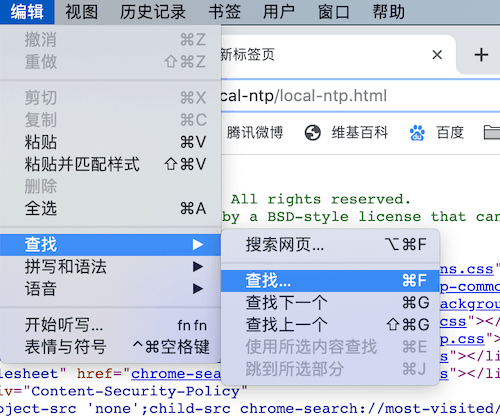Click the address bar with local-ntp.html
500x420 pixels.
coord(360,96)
